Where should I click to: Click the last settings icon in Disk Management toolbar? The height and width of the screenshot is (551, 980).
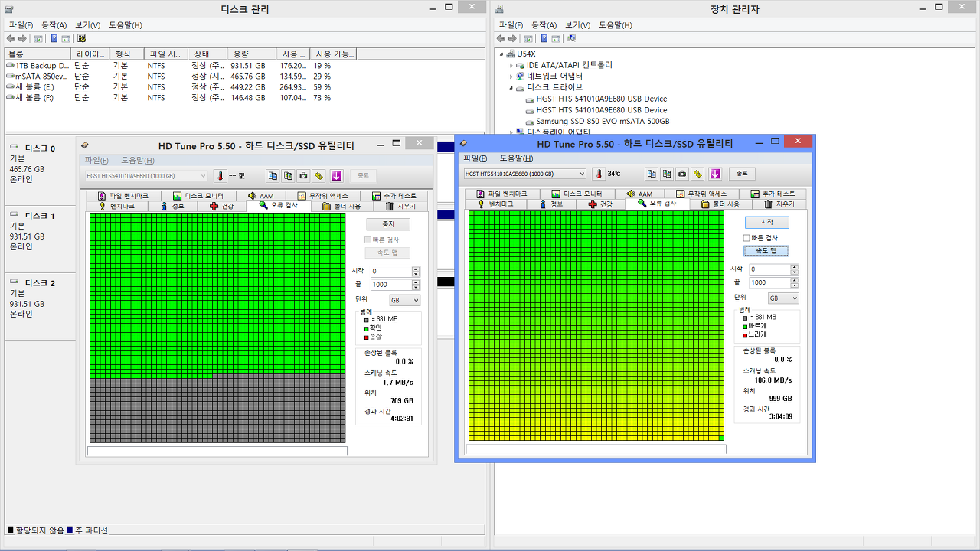[x=81, y=38]
